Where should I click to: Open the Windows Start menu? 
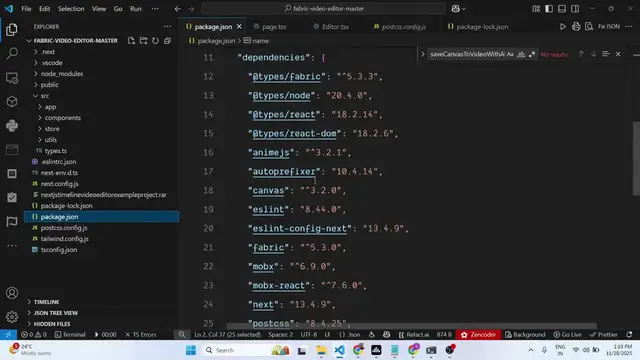coord(191,350)
